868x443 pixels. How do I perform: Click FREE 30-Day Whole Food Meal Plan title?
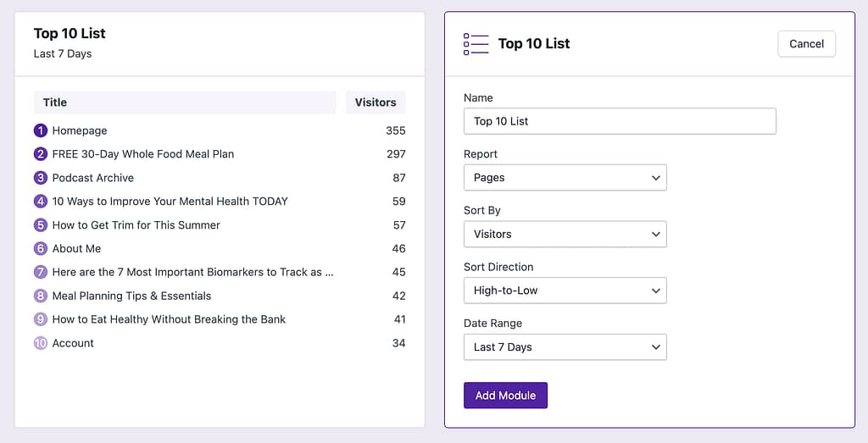(142, 154)
